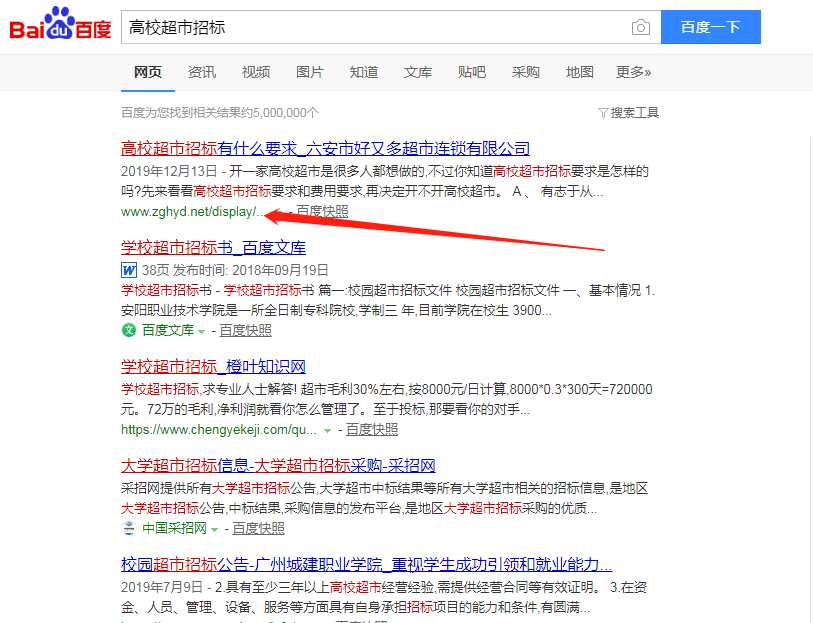Viewport: 813px width, 623px height.
Task: Open result 校园超市招标公告-广州城建职业学院
Action: tap(367, 564)
